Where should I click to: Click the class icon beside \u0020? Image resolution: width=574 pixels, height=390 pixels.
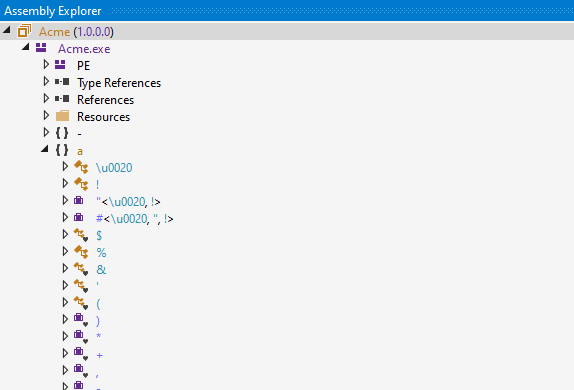point(81,167)
